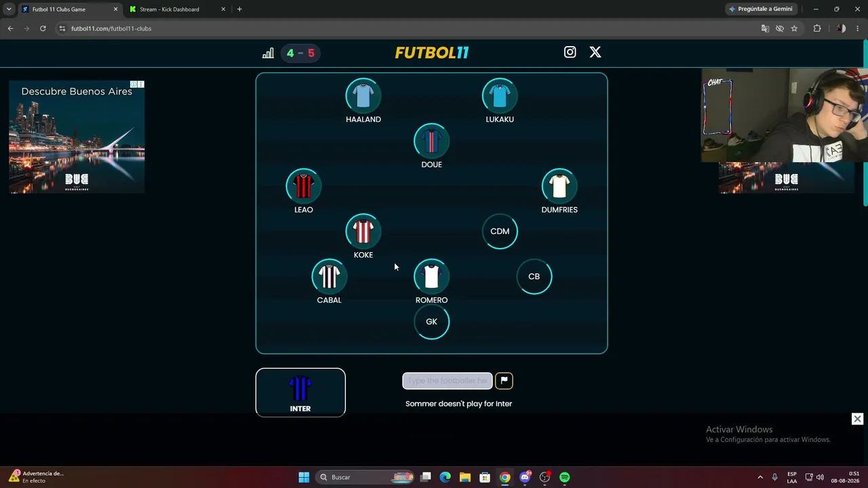Focus the footballer name input field
The height and width of the screenshot is (488, 868).
(x=448, y=381)
